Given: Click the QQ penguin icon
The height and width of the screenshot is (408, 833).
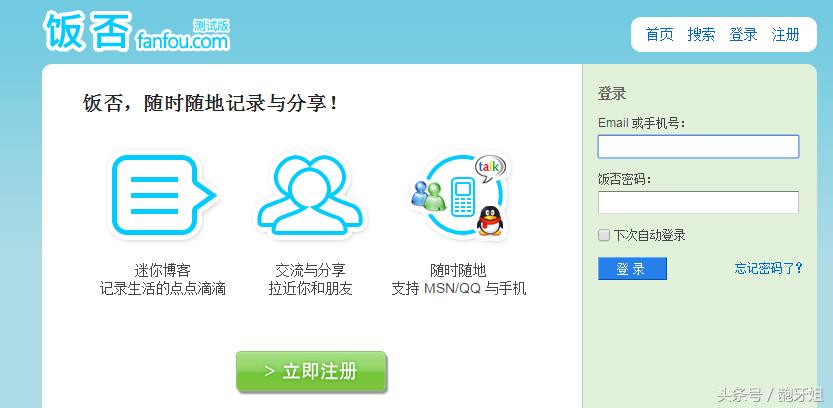Looking at the screenshot, I should point(489,220).
